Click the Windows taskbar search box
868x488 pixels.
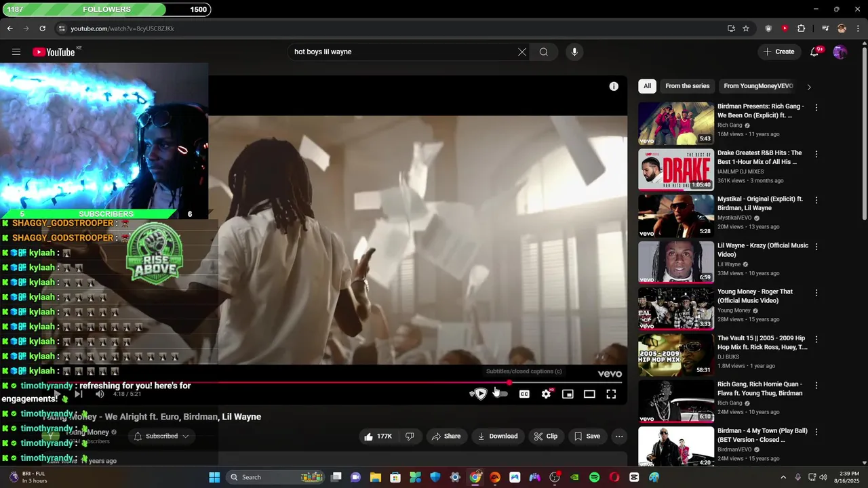coord(275,477)
